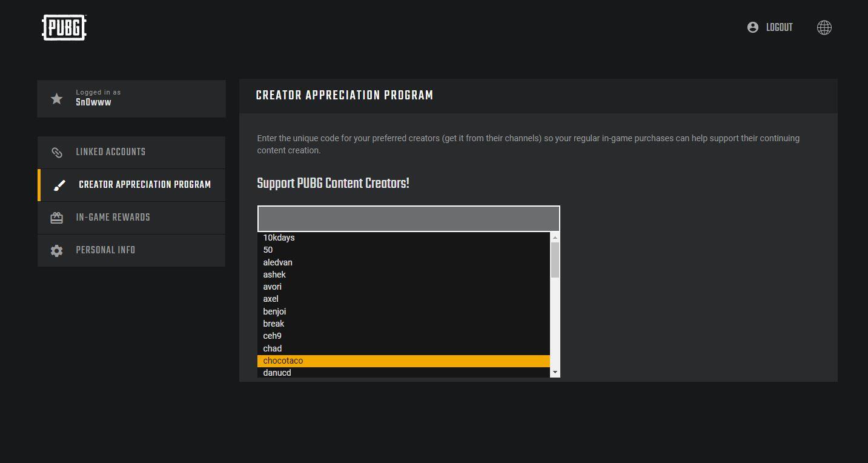Click the globe language icon
Image resolution: width=868 pixels, height=463 pixels.
pos(824,28)
